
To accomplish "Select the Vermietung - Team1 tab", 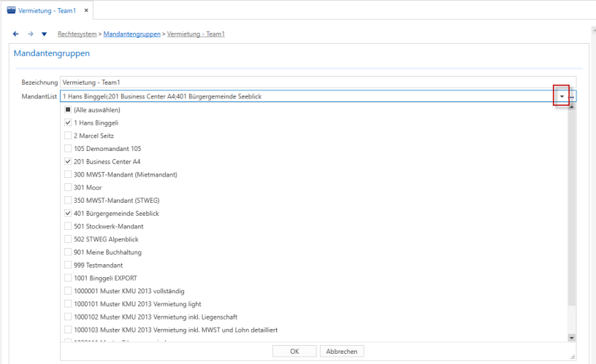I will [x=47, y=11].
